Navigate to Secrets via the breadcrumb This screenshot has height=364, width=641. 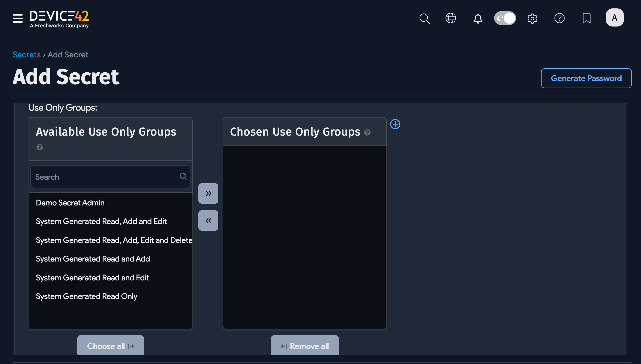click(x=27, y=55)
